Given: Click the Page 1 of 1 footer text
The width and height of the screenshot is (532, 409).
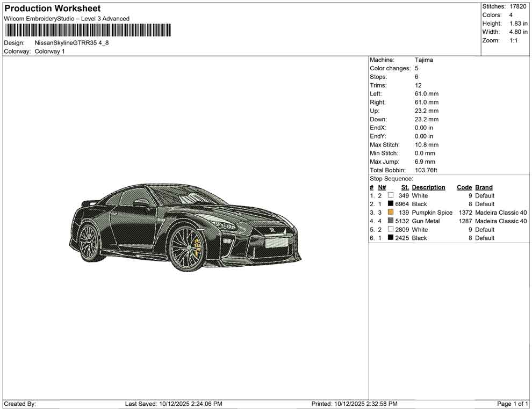Looking at the screenshot, I should [x=513, y=404].
